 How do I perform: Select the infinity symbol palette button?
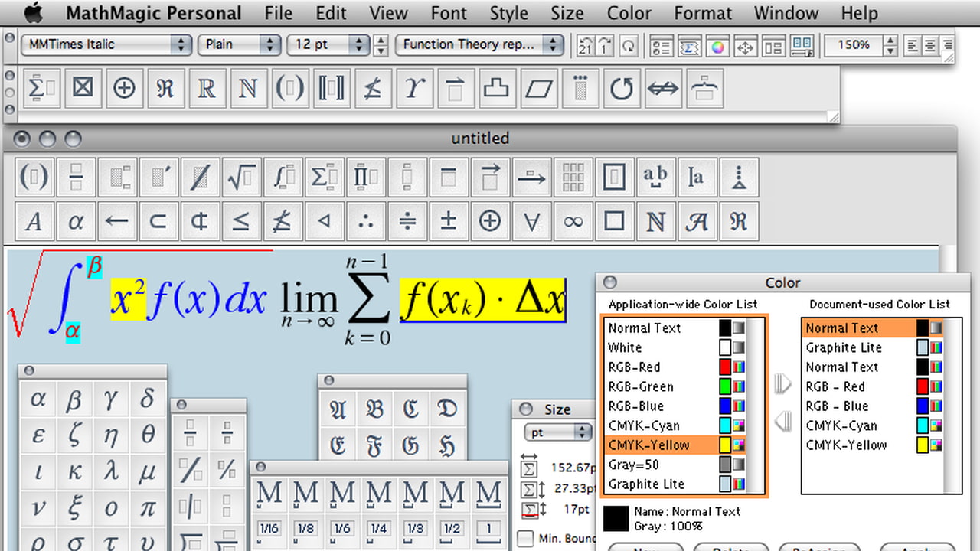click(572, 222)
